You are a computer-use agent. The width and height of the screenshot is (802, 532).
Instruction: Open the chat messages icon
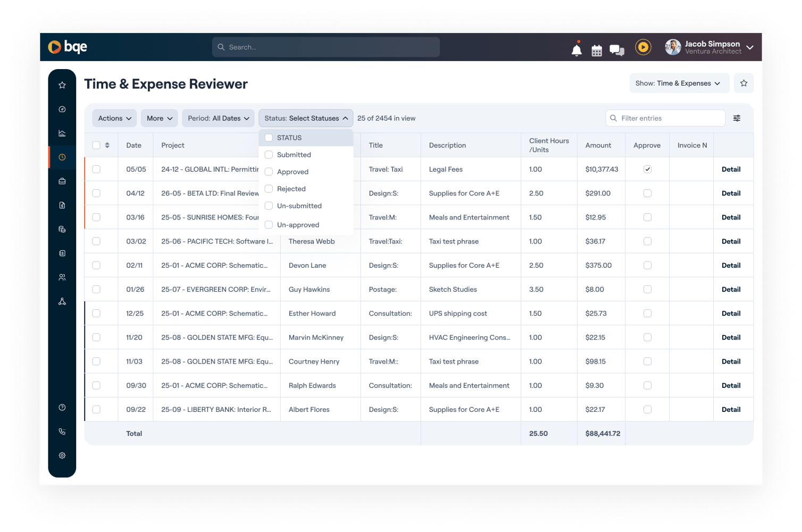616,49
